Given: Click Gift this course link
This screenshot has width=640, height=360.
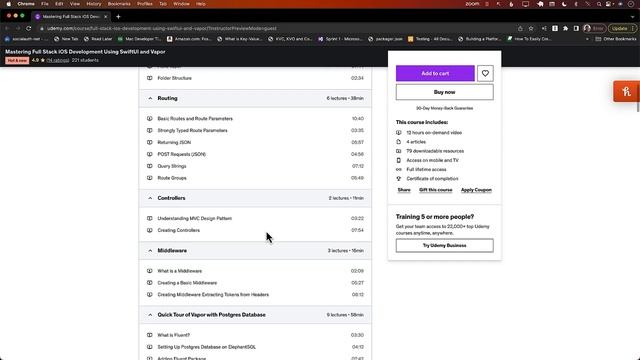Looking at the screenshot, I should click(436, 190).
